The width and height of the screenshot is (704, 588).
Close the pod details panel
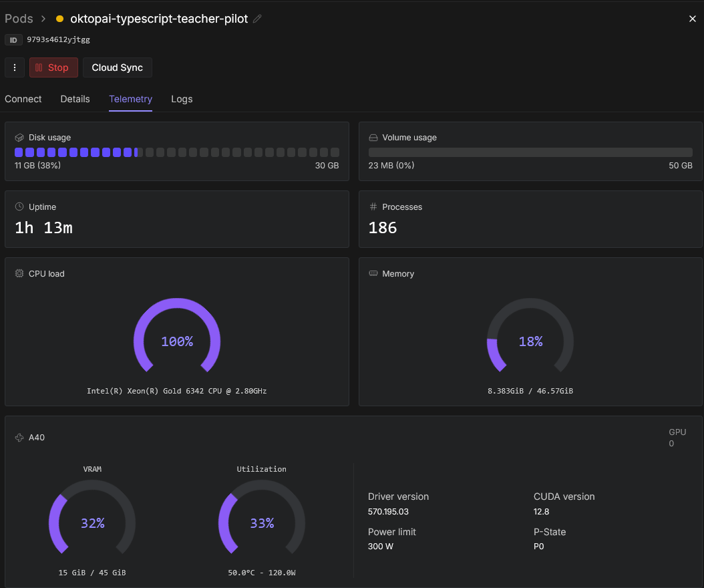[693, 19]
